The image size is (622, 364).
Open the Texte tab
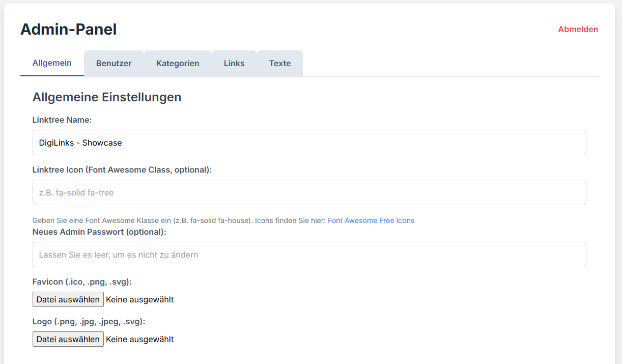[279, 63]
